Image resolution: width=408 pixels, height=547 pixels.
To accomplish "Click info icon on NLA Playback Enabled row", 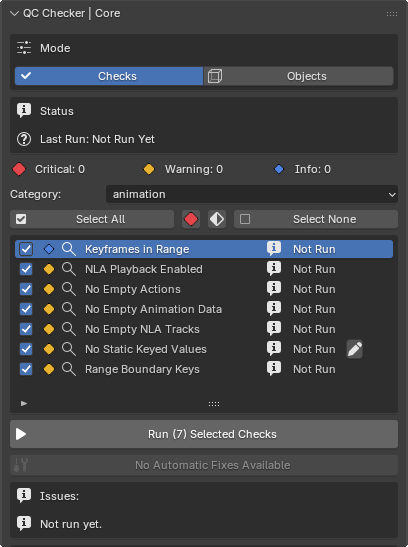I will (274, 268).
